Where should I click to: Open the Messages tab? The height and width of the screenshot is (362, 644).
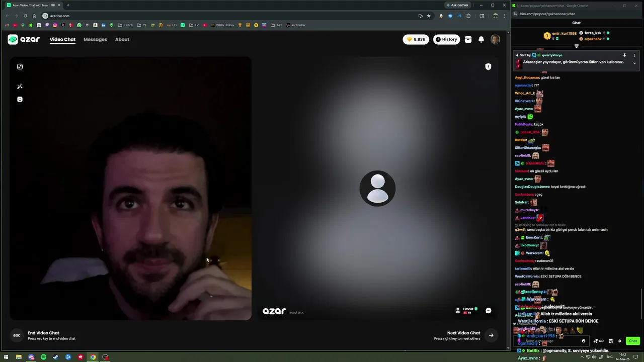pyautogui.click(x=95, y=39)
